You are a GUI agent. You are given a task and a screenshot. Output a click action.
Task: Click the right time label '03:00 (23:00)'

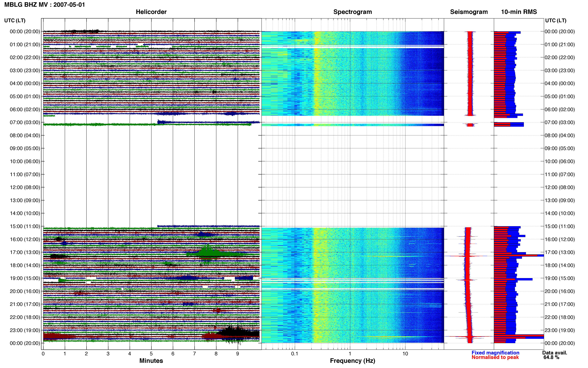pyautogui.click(x=560, y=71)
